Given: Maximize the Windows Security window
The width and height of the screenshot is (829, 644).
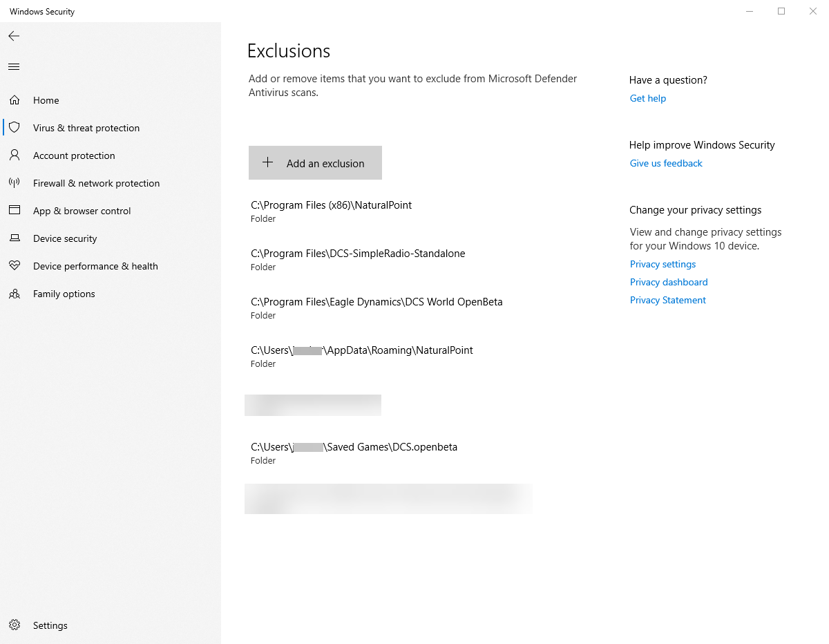Looking at the screenshot, I should click(x=781, y=11).
